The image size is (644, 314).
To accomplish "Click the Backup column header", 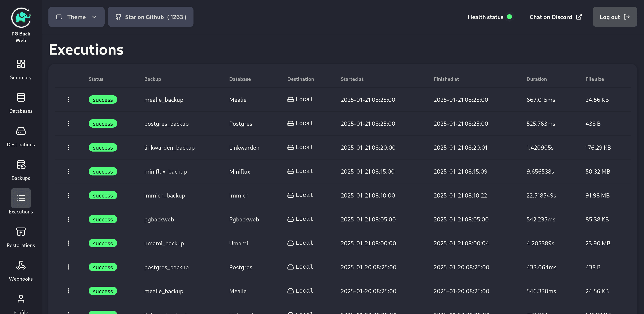I will point(152,79).
